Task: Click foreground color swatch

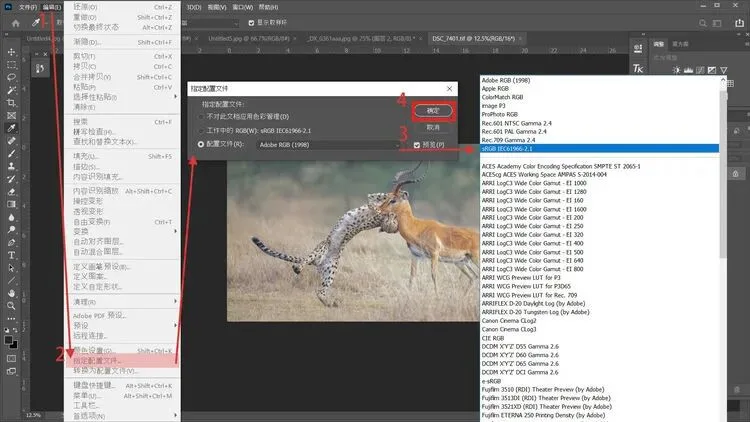Action: click(8, 340)
